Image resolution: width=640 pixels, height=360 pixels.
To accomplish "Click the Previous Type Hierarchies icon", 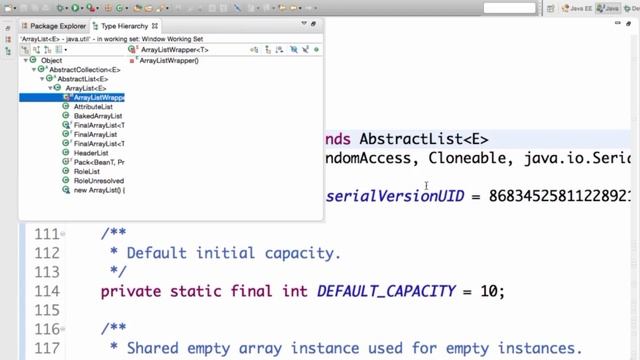I will click(x=59, y=50).
